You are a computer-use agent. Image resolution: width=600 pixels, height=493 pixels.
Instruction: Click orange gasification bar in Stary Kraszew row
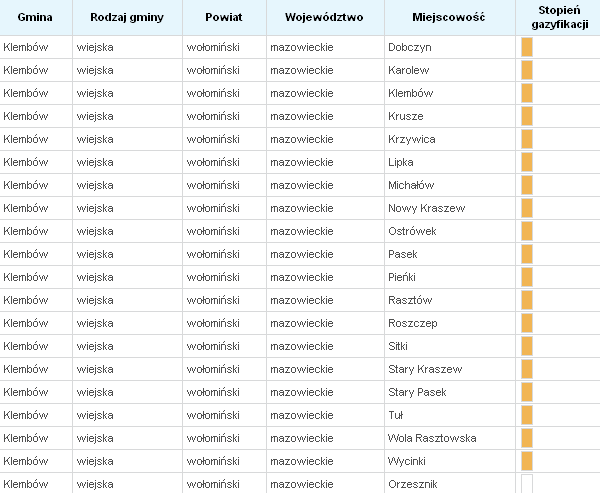pyautogui.click(x=527, y=369)
